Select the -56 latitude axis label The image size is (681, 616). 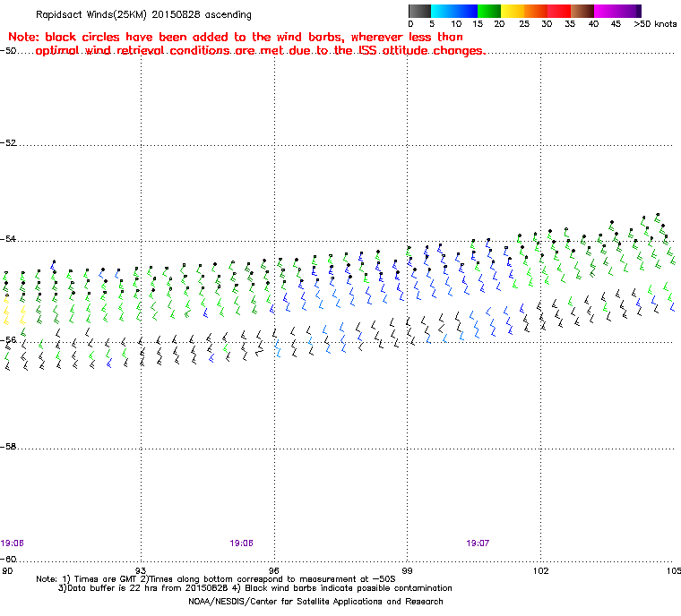point(8,340)
